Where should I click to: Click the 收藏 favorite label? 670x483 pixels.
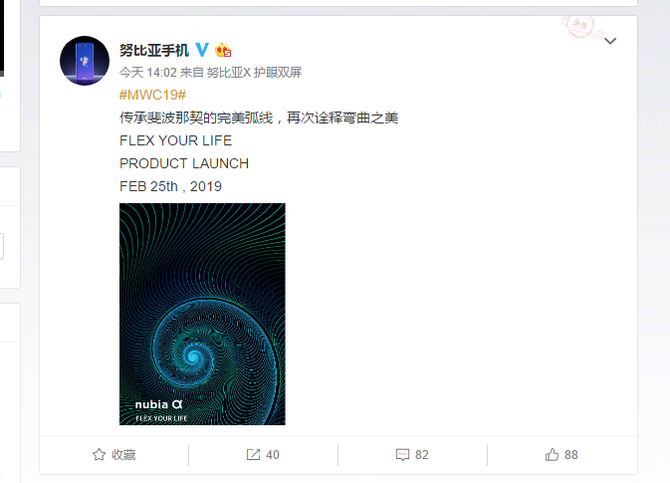coord(123,455)
